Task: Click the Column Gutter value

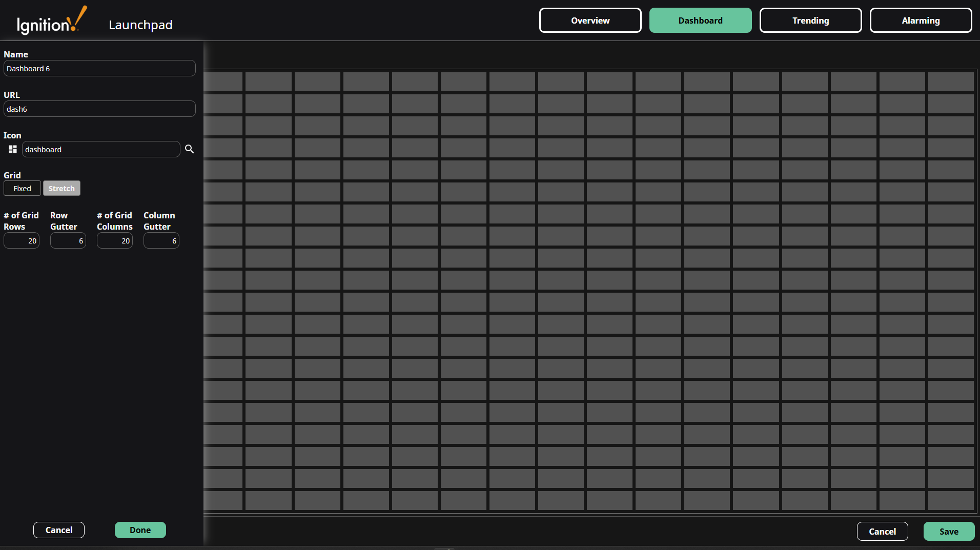Action: tap(161, 240)
